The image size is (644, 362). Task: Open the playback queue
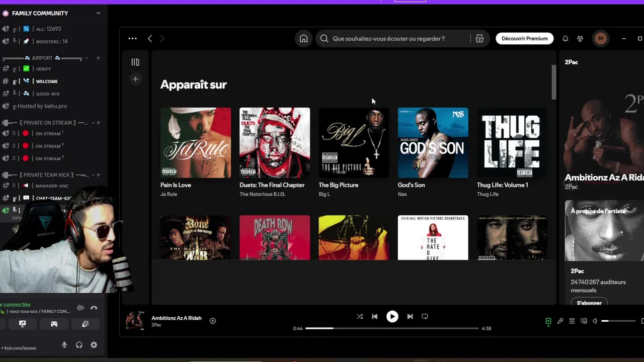[x=572, y=321]
